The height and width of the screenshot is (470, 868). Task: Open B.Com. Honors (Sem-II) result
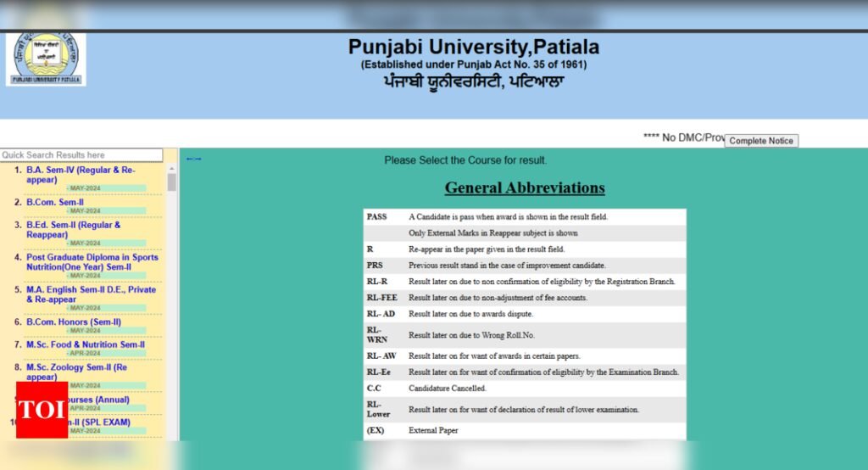pyautogui.click(x=74, y=322)
